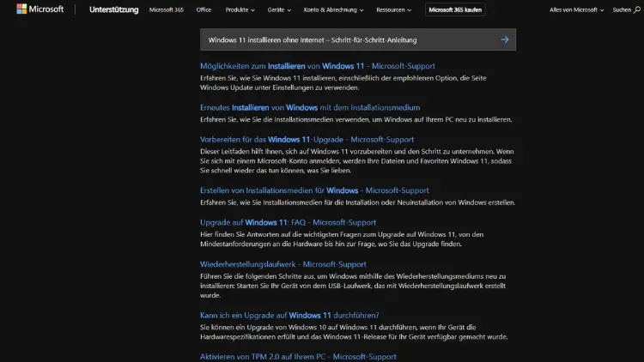Expand the Ressourcen dropdown
Screen dimensions: 644x362
393,9
